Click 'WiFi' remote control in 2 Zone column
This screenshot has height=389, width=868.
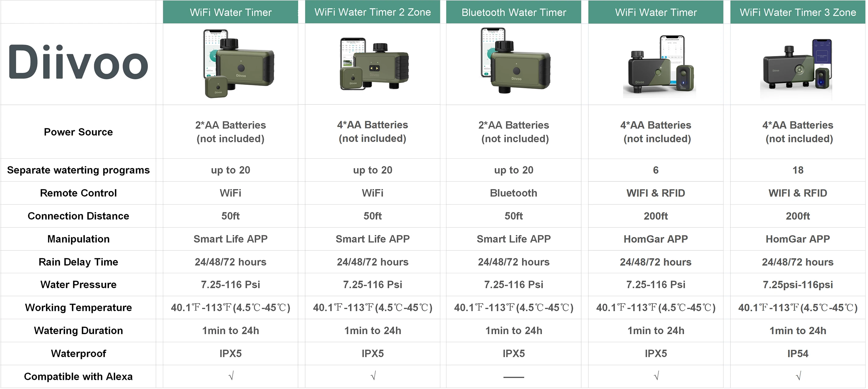coord(373,193)
